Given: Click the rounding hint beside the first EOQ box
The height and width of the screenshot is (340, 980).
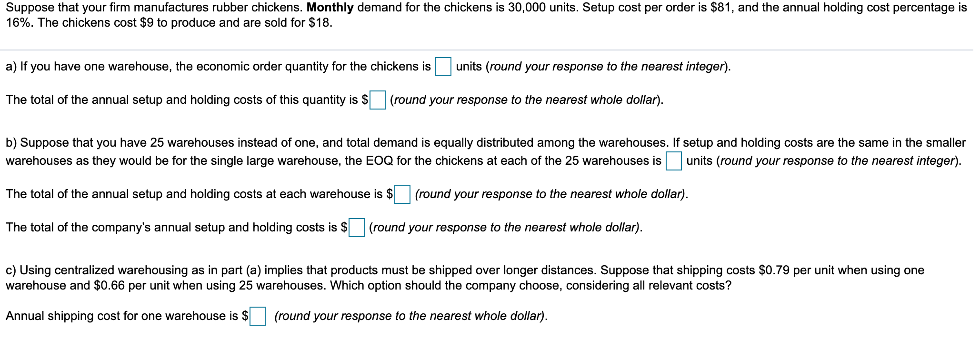Looking at the screenshot, I should click(x=594, y=67).
